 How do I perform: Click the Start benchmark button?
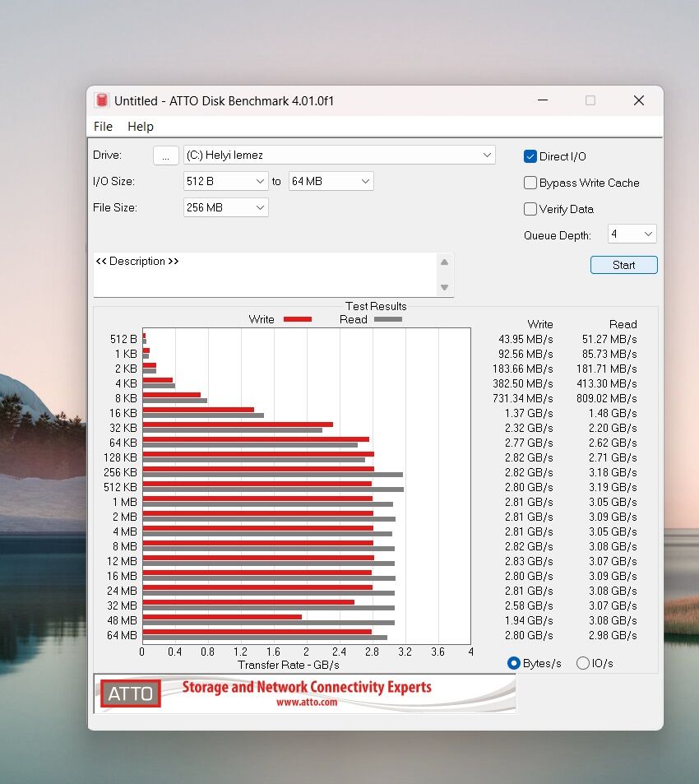coord(623,265)
